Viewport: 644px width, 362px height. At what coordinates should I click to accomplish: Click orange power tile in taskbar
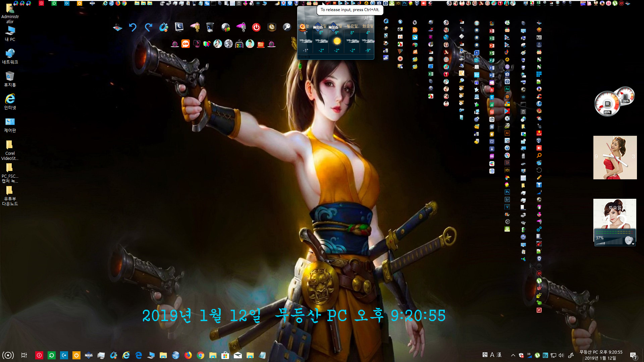pyautogui.click(x=76, y=355)
